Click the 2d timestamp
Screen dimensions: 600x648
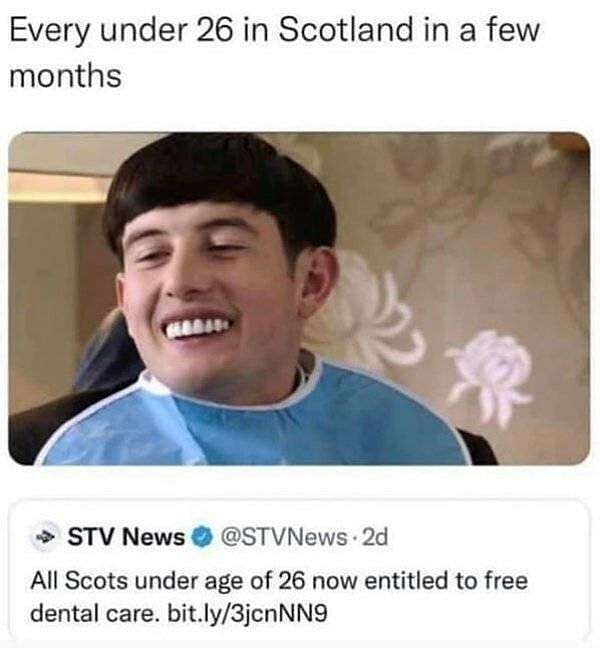click(x=375, y=537)
